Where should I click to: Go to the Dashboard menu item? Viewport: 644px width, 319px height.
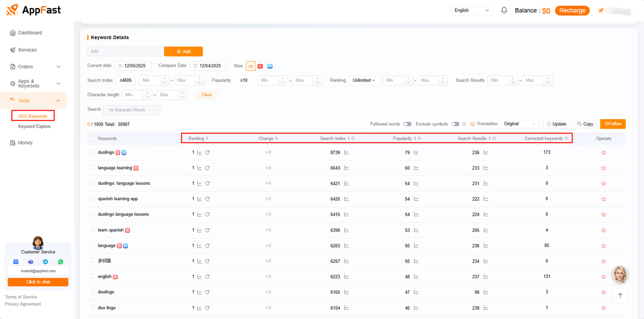[x=30, y=33]
